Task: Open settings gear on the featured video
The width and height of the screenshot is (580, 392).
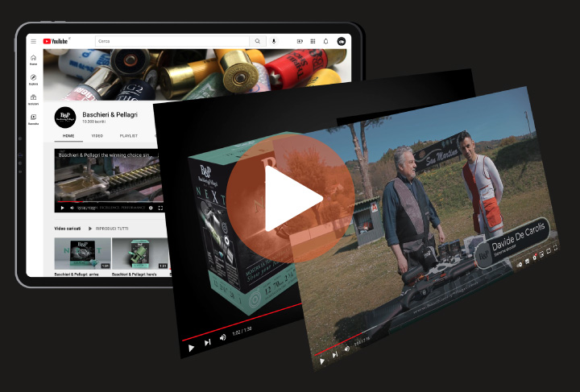Action: coord(151,208)
